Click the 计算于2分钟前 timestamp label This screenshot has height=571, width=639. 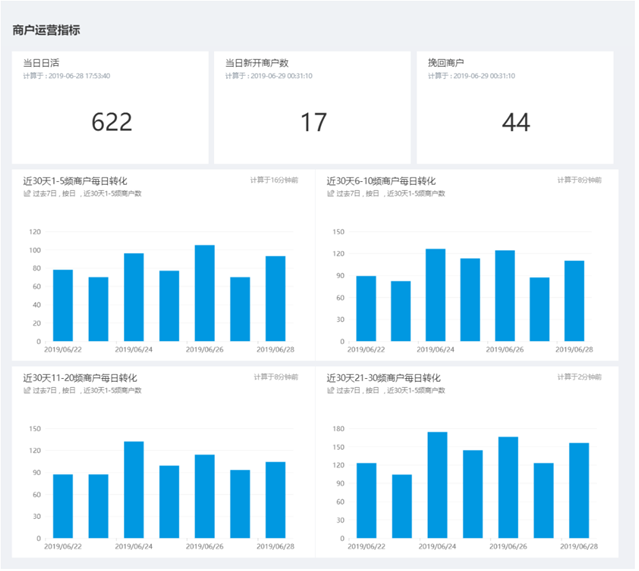pos(580,377)
